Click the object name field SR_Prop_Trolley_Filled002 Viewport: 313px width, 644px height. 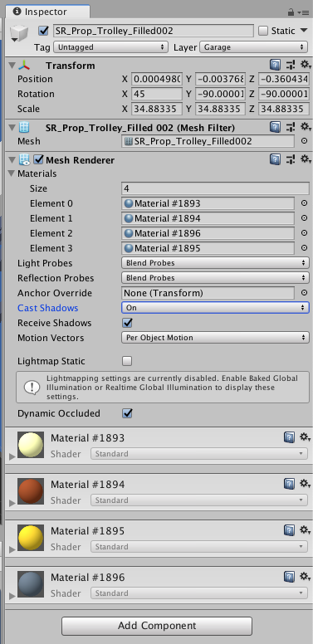pyautogui.click(x=154, y=31)
